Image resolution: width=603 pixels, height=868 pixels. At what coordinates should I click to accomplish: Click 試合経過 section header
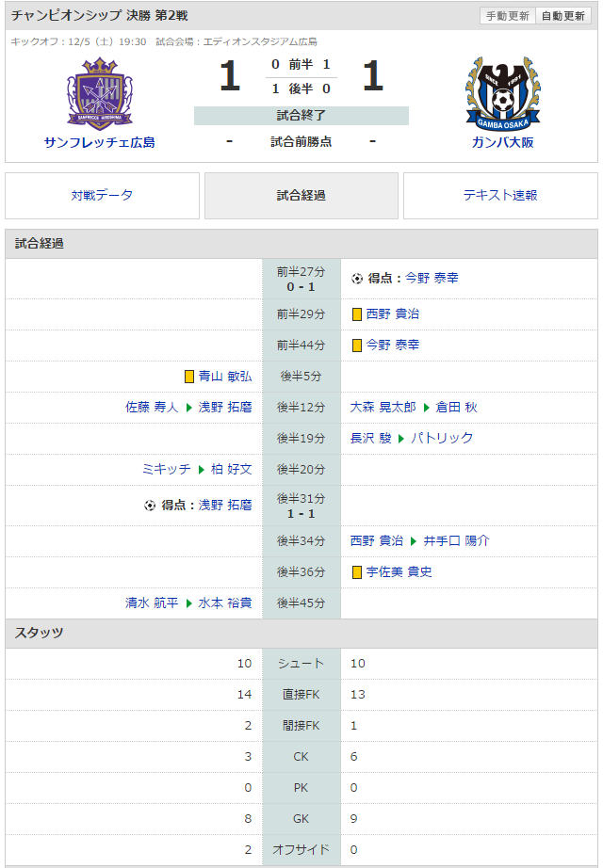pyautogui.click(x=301, y=244)
